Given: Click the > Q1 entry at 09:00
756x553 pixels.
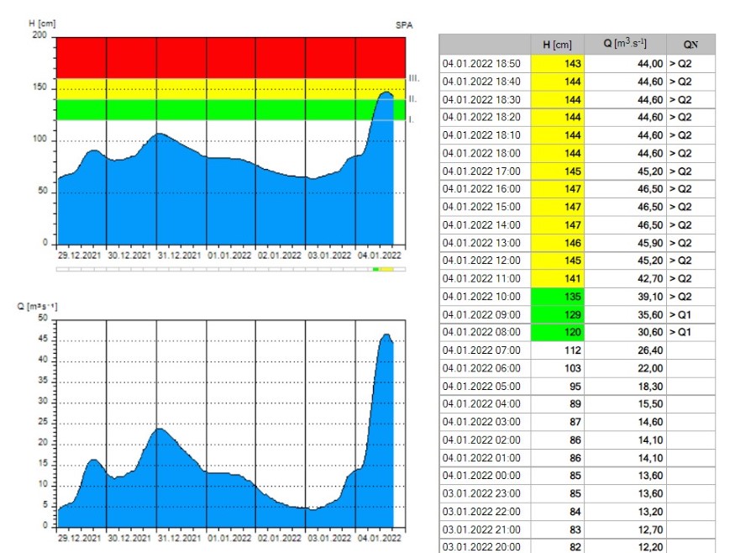Looking at the screenshot, I should tap(690, 315).
